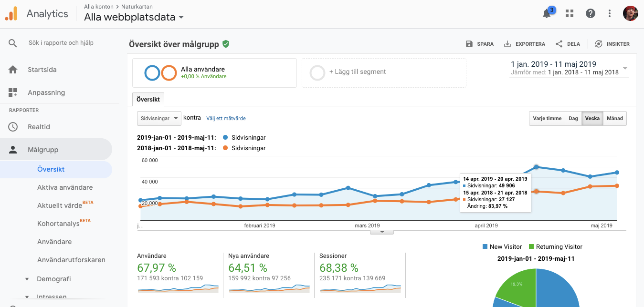The image size is (644, 307).
Task: Open Realtid reports
Action: pos(39,127)
